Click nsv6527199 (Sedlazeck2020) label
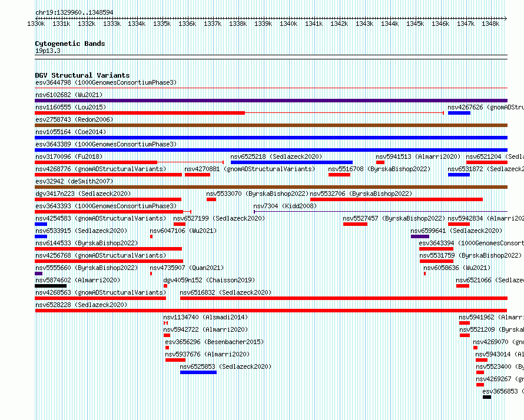Image resolution: width=524 pixels, height=420 pixels. (219, 218)
